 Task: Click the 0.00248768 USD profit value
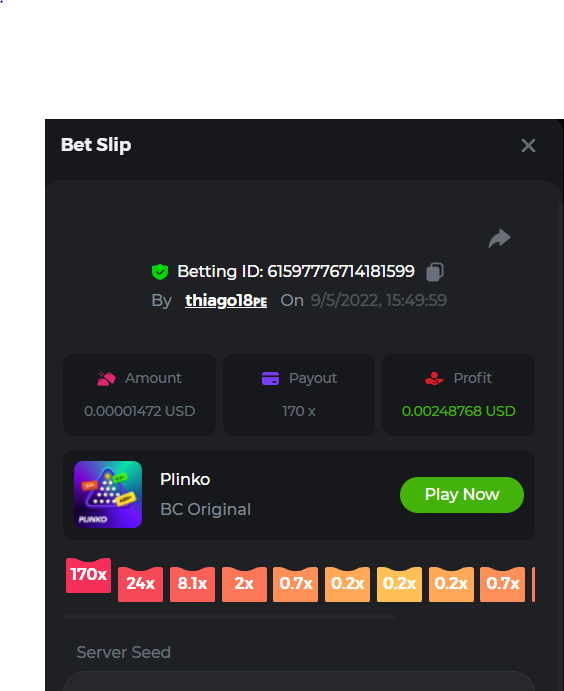(x=459, y=411)
